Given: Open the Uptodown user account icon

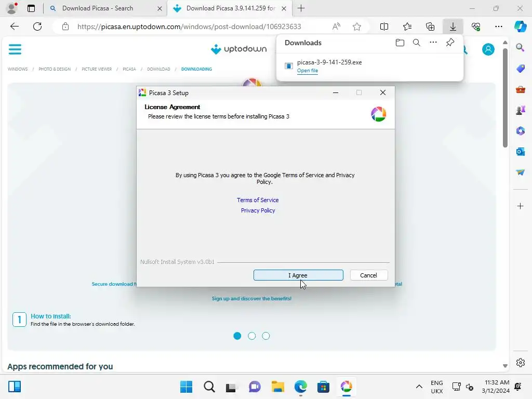Looking at the screenshot, I should coord(488,49).
